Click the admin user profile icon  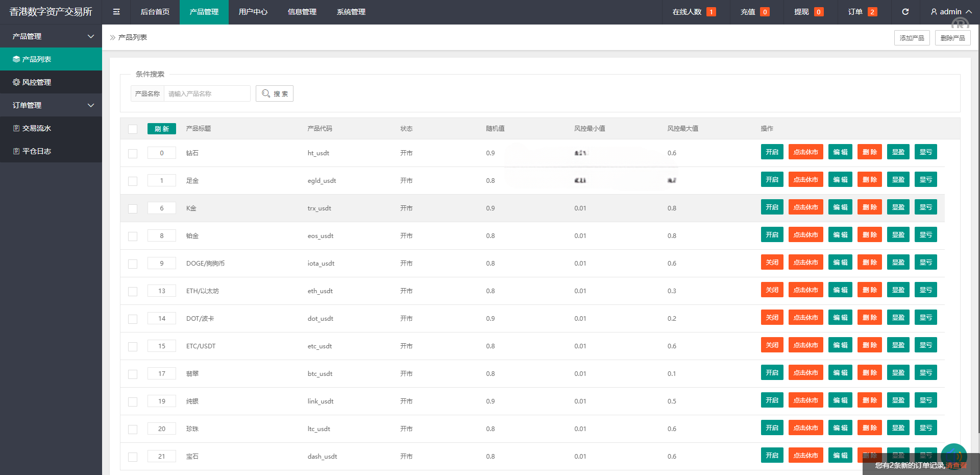click(x=934, y=12)
